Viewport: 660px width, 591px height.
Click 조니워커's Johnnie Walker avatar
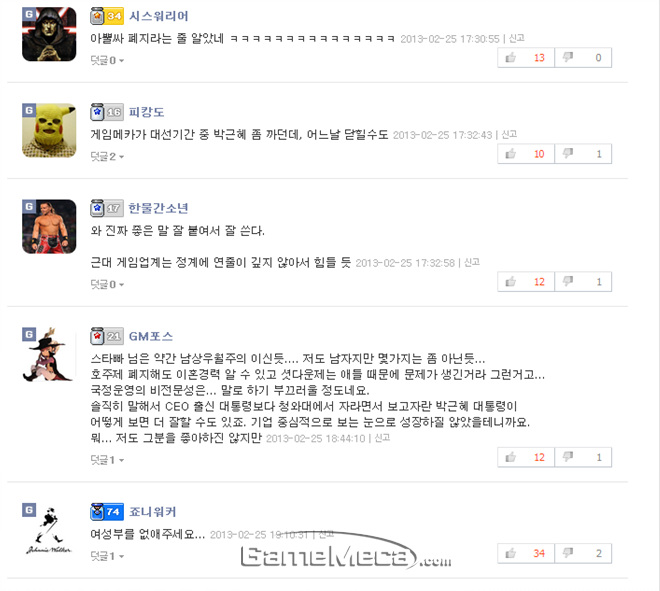49,530
